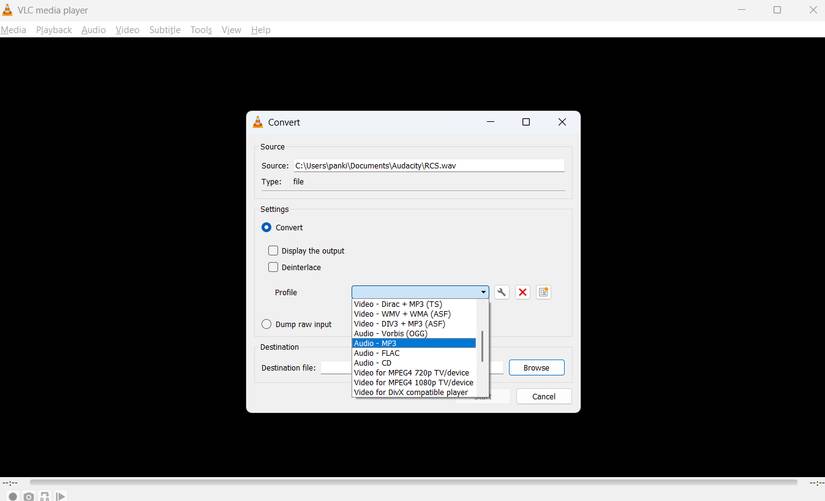825x501 pixels.
Task: Close the Convert dialog
Action: point(562,122)
